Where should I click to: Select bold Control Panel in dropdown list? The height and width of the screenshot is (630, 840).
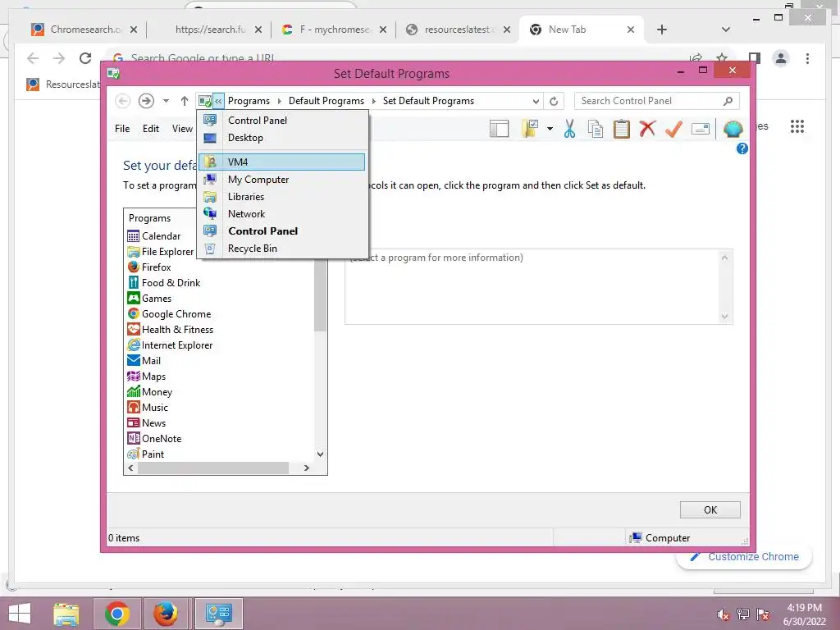(283, 231)
